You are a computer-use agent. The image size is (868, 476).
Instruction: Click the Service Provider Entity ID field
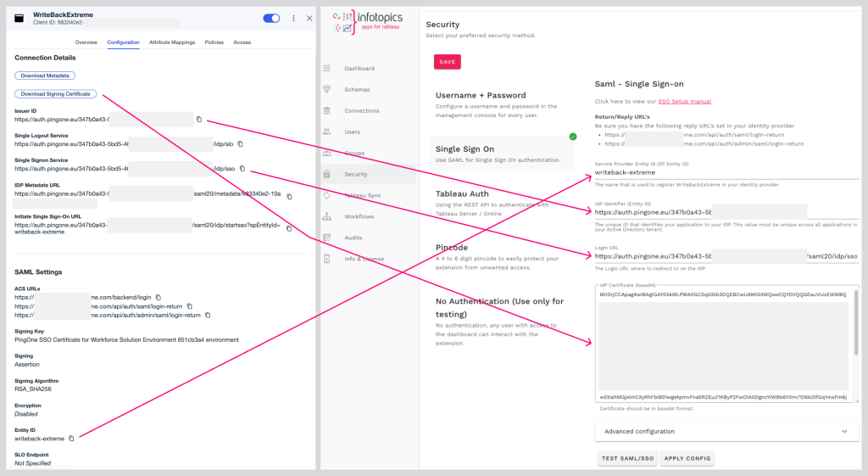725,172
